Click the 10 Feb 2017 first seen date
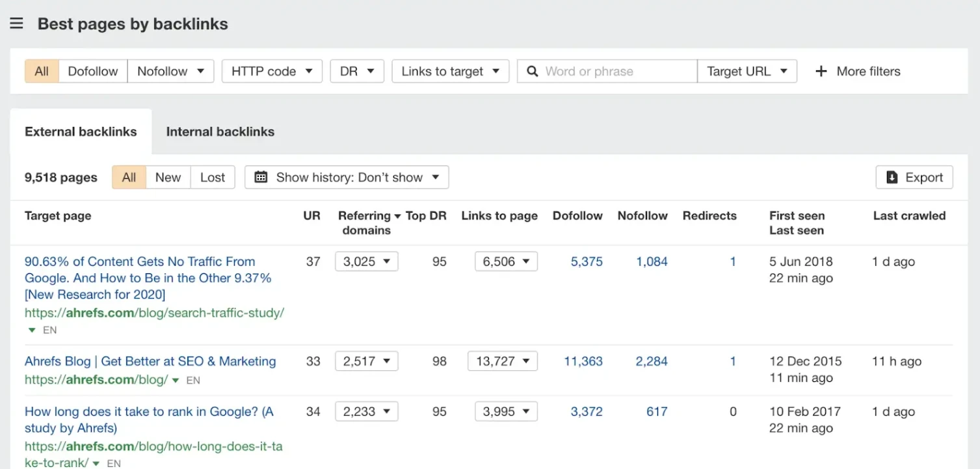The image size is (980, 469). pos(805,412)
